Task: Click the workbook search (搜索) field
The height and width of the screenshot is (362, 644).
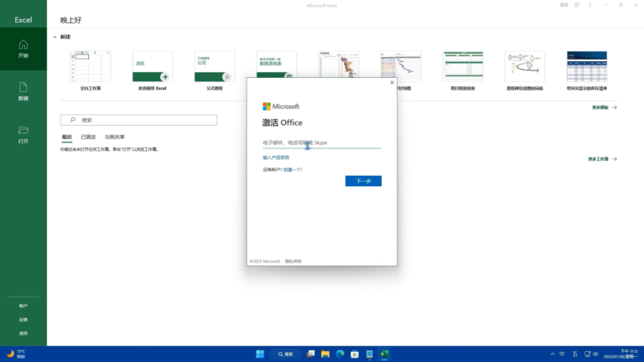Action: tap(139, 120)
